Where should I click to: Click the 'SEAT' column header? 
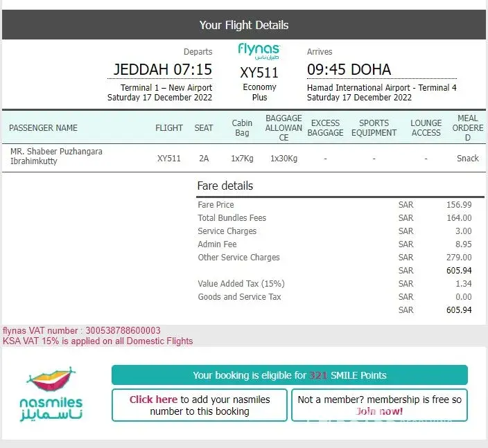[204, 128]
